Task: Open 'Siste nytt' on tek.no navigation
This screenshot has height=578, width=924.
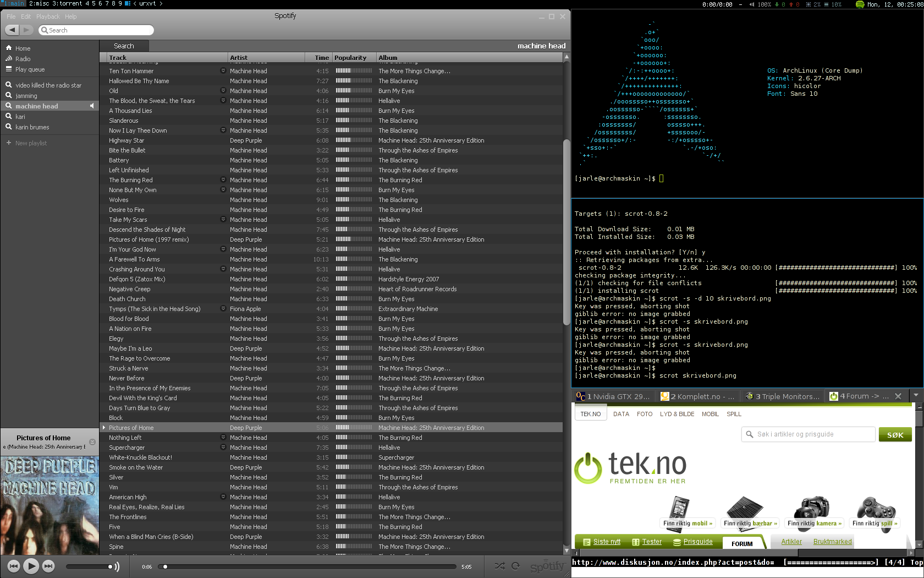Action: coord(602,542)
